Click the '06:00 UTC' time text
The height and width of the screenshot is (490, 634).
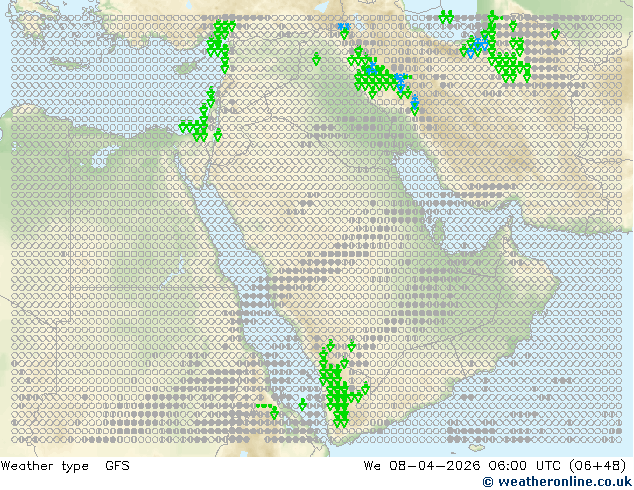click(x=524, y=466)
